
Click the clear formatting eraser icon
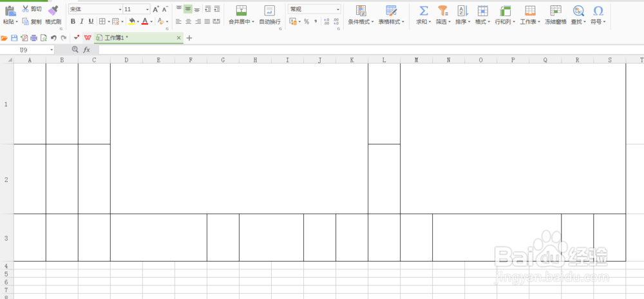click(x=161, y=21)
